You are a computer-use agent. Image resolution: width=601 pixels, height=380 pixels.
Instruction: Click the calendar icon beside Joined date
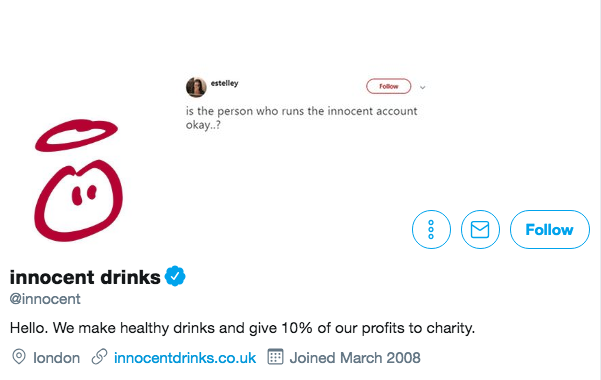(x=275, y=357)
